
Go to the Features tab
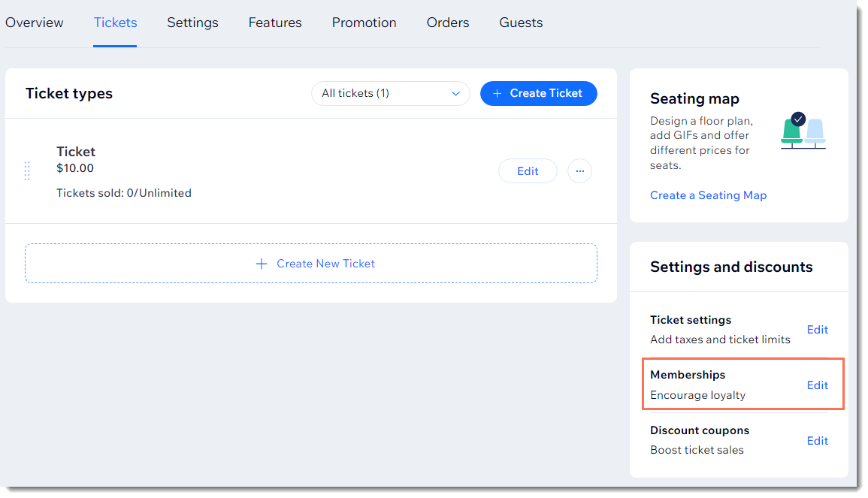[x=275, y=23]
